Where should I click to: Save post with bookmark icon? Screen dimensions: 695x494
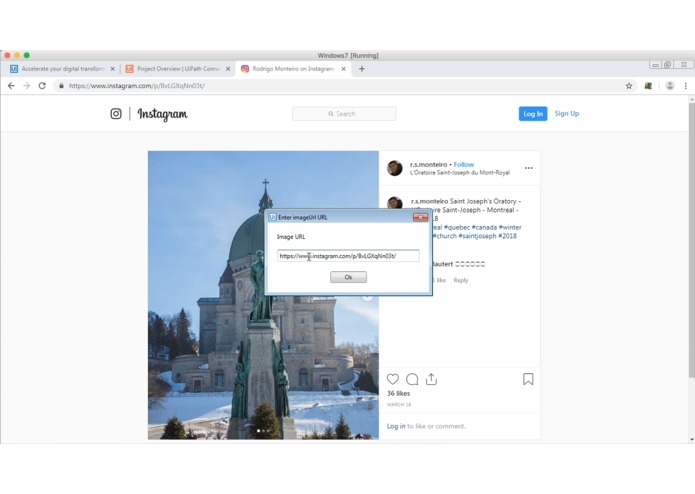click(528, 379)
